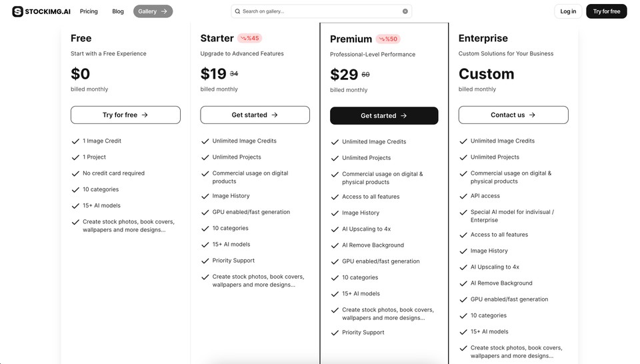Click the checkmark beside Premium's 'AI Remove Background'
The width and height of the screenshot is (640, 364).
(335, 245)
